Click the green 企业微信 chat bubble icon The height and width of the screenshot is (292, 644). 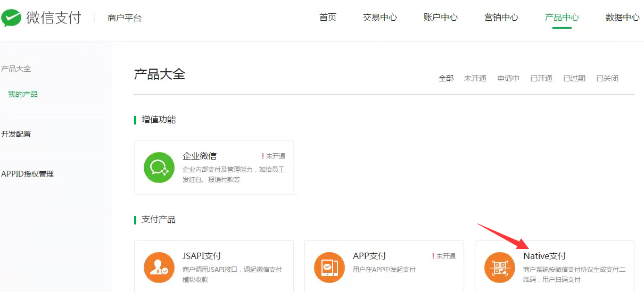[x=159, y=168]
